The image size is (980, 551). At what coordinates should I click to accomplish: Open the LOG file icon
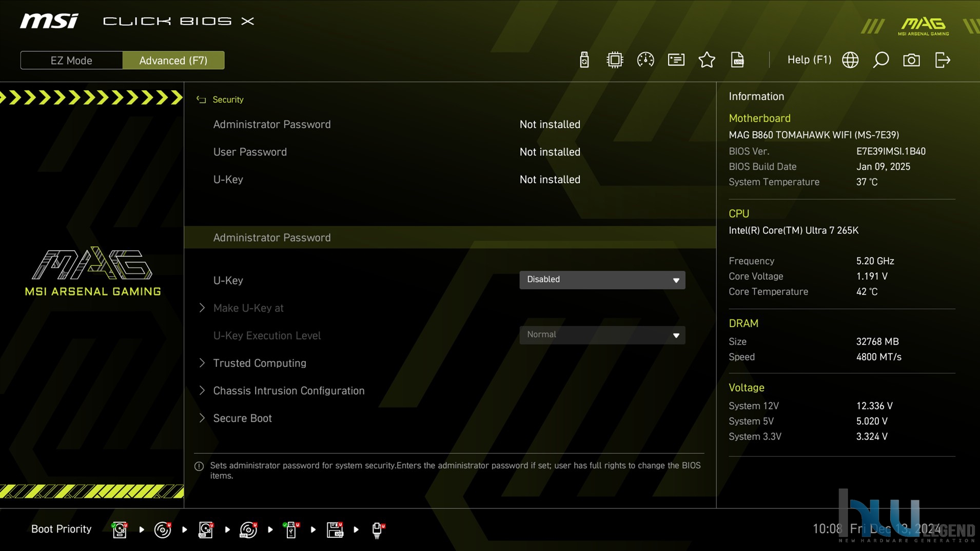click(x=737, y=60)
